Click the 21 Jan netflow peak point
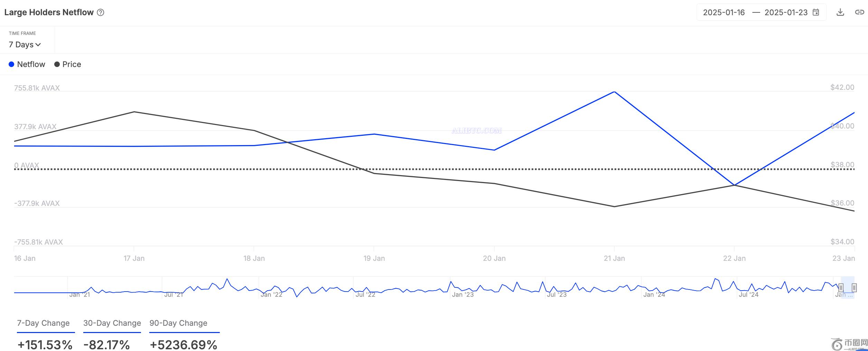Viewport: 868px width, 351px height. pos(614,92)
